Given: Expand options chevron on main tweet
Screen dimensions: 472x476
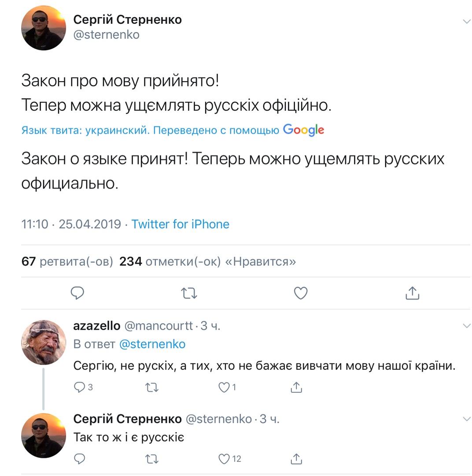Looking at the screenshot, I should coord(466,21).
